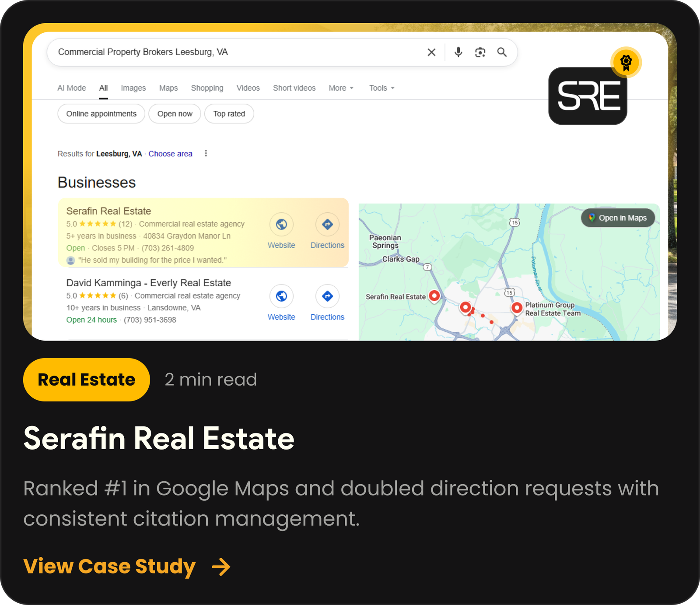Switch to the Videos tab
The height and width of the screenshot is (605, 700).
click(x=248, y=88)
